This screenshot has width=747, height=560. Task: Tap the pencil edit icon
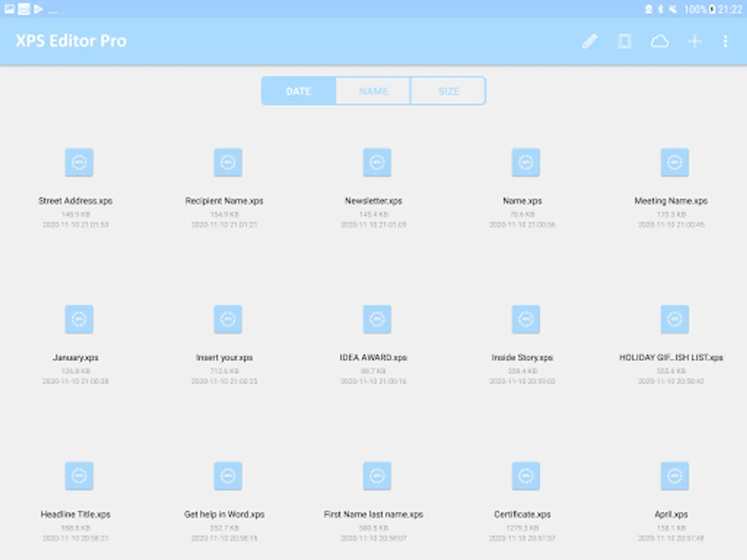click(x=589, y=41)
